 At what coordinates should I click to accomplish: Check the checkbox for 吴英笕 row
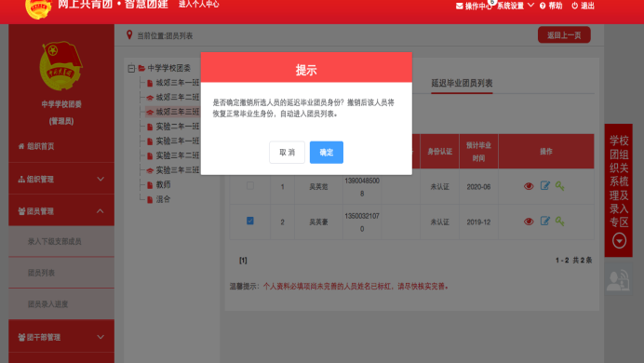(x=250, y=186)
